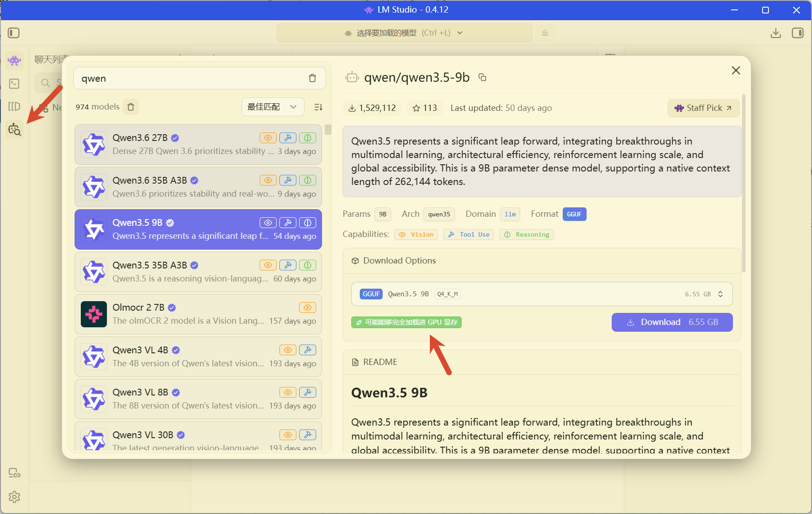
Task: Select the Qwen3.6 27B model entry
Action: (198, 145)
